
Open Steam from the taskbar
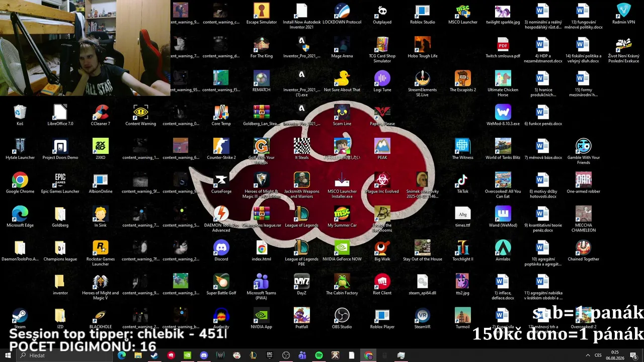pyautogui.click(x=154, y=355)
